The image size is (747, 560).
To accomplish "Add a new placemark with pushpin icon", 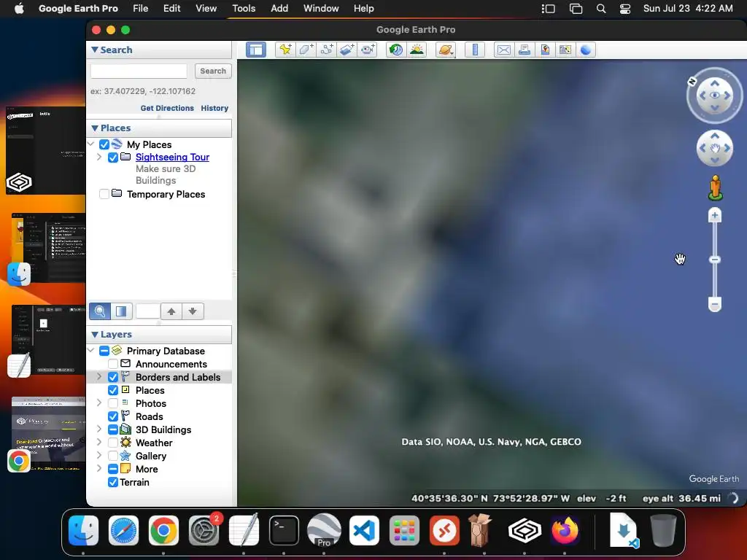I will click(285, 50).
